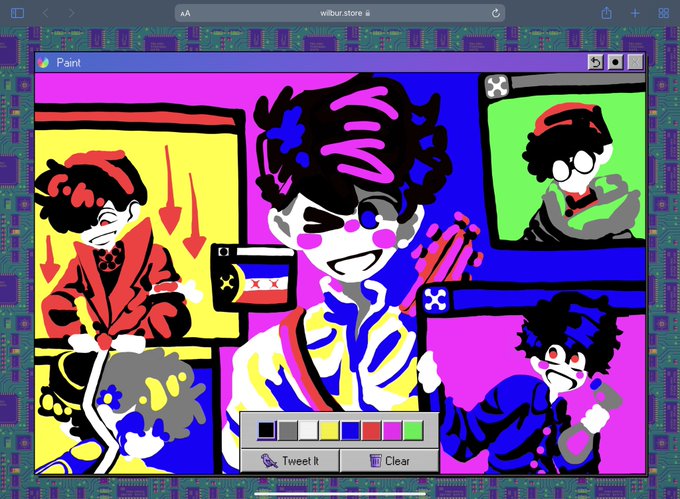Viewport: 680px width, 499px height.
Task: Select the yellow color swatch
Action: pos(329,430)
